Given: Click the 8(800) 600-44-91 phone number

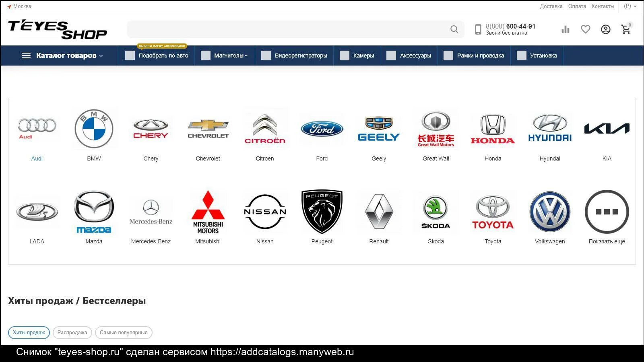Looking at the screenshot, I should [x=510, y=26].
